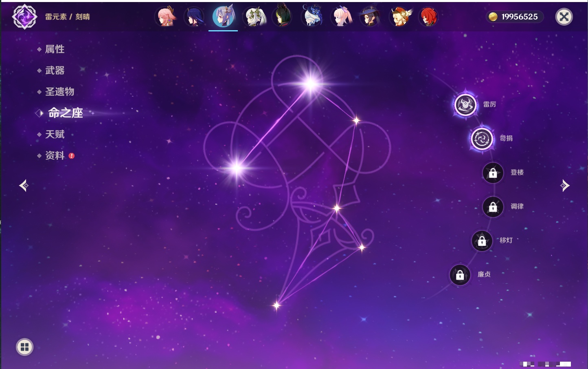
Task: Go to previous character with left arrow
Action: [x=24, y=186]
